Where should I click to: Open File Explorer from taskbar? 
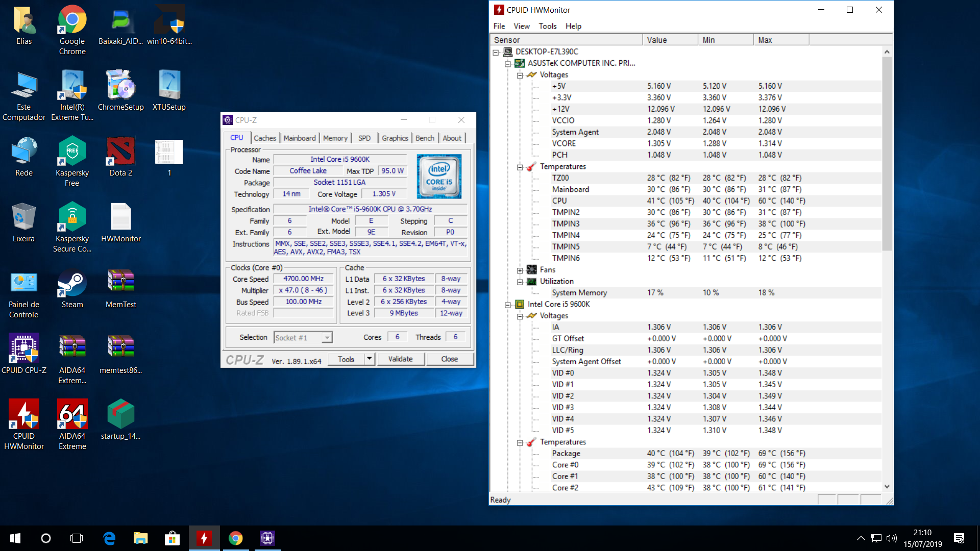pos(141,538)
